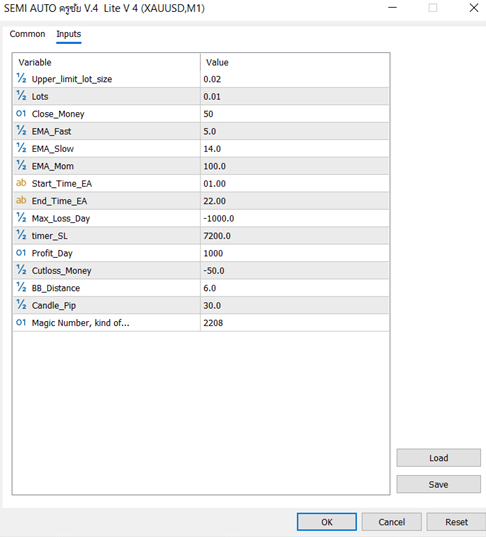486x537 pixels.
Task: Select the EMA_Slow variable name
Action: (53, 149)
